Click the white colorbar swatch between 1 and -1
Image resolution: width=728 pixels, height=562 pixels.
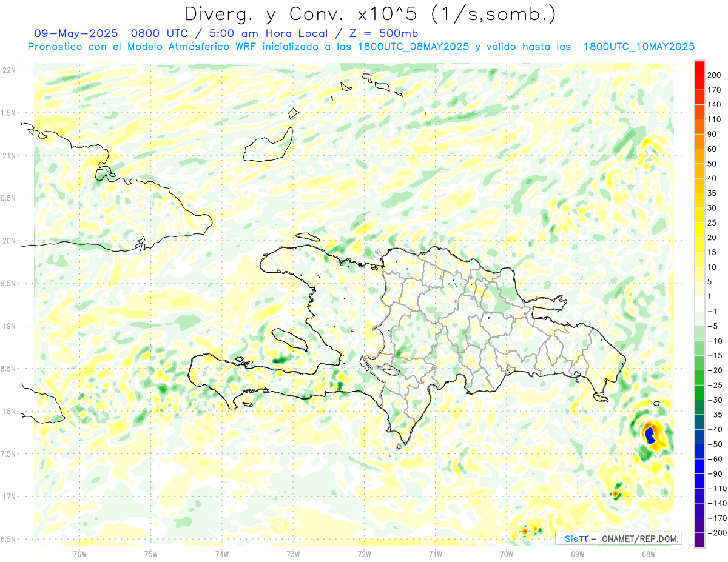pos(699,304)
